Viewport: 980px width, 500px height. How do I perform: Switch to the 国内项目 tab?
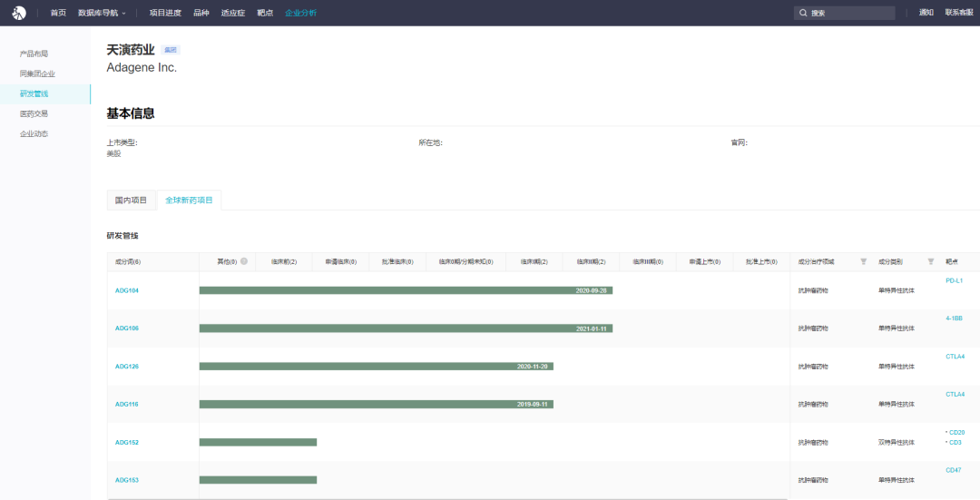[132, 201]
